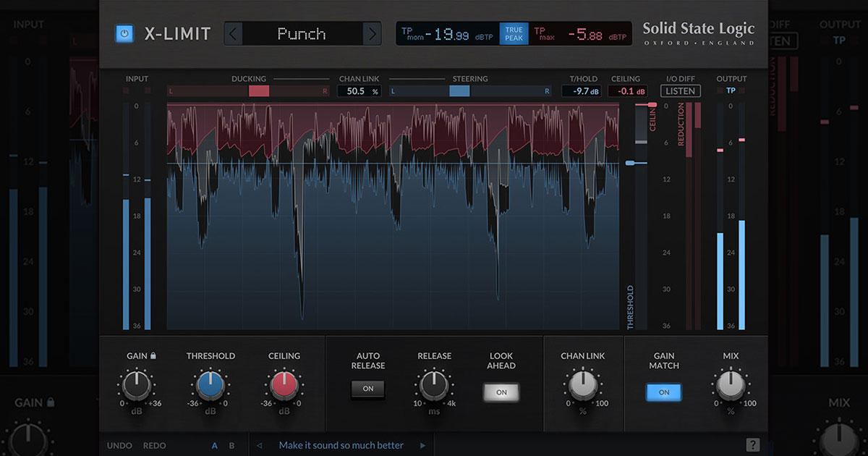Select the A comparison slot
This screenshot has height=456, width=868.
(215, 445)
